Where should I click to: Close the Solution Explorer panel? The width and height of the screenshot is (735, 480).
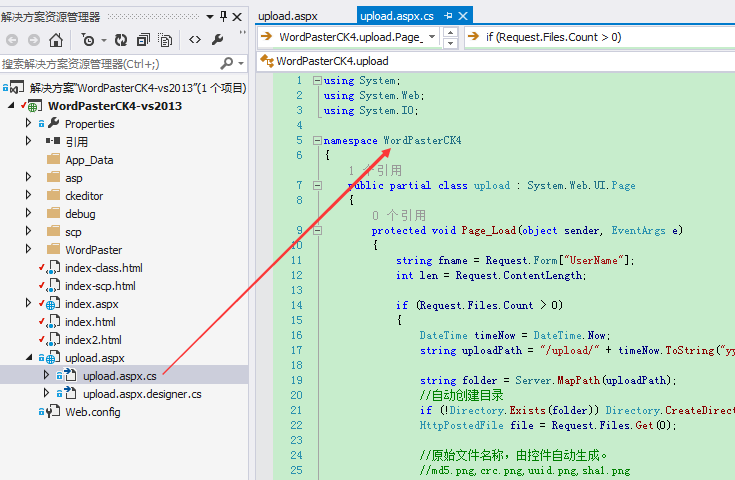237,17
